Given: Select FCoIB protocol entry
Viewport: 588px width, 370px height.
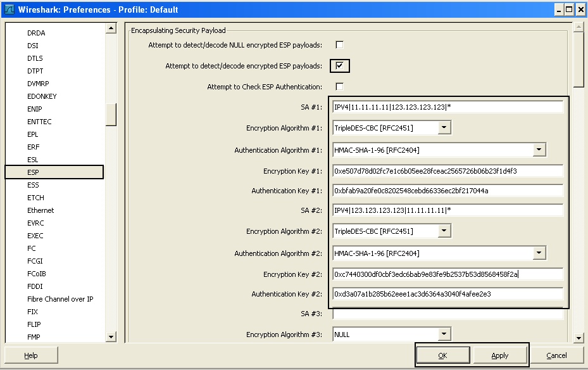Looking at the screenshot, I should click(x=36, y=274).
